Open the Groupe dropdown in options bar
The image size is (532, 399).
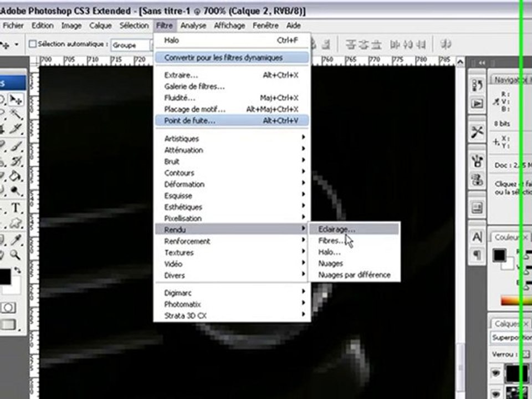pyautogui.click(x=132, y=45)
